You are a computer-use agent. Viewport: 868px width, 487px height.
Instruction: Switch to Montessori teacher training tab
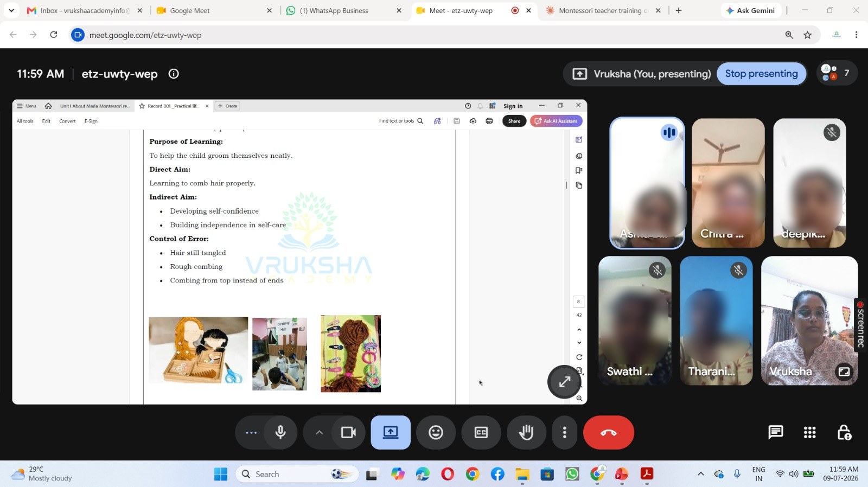click(x=603, y=10)
